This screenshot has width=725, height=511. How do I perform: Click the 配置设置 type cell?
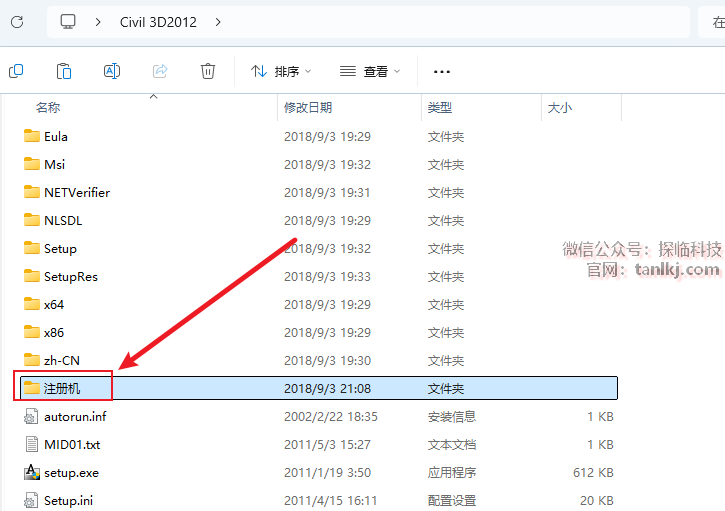click(x=452, y=501)
